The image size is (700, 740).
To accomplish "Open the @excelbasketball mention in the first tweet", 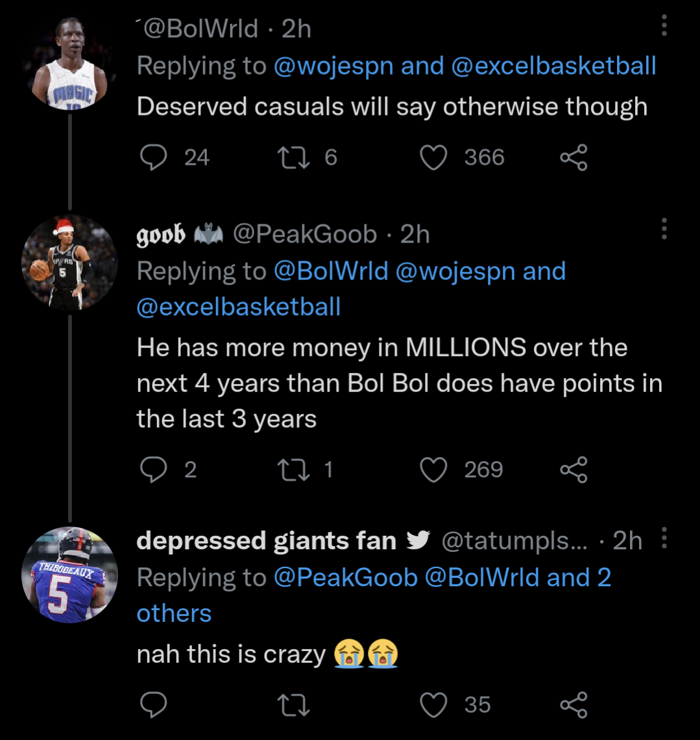I will tap(553, 66).
